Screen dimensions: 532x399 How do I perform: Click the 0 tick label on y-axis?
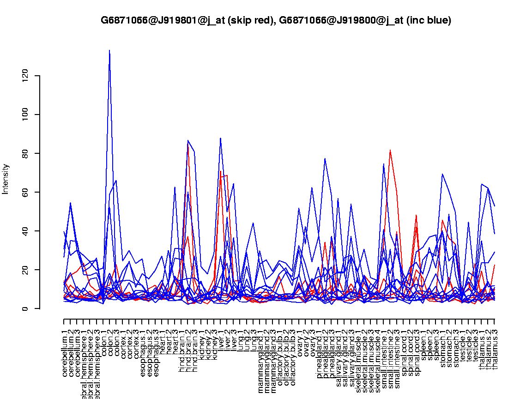coord(25,308)
